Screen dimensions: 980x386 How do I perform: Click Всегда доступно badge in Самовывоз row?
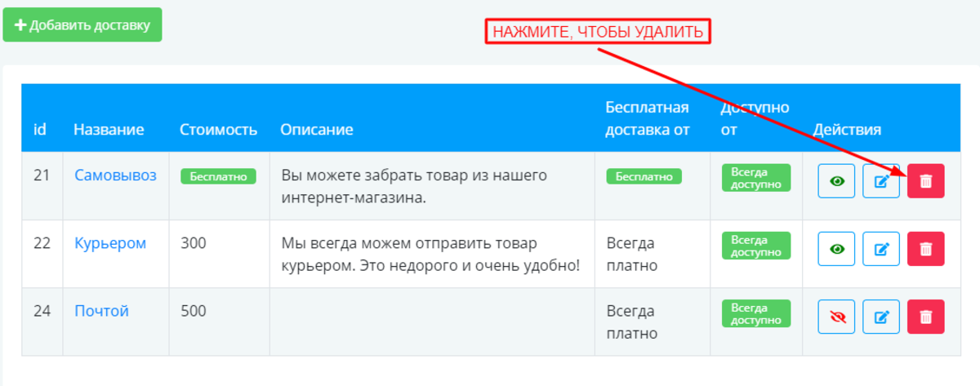(756, 178)
